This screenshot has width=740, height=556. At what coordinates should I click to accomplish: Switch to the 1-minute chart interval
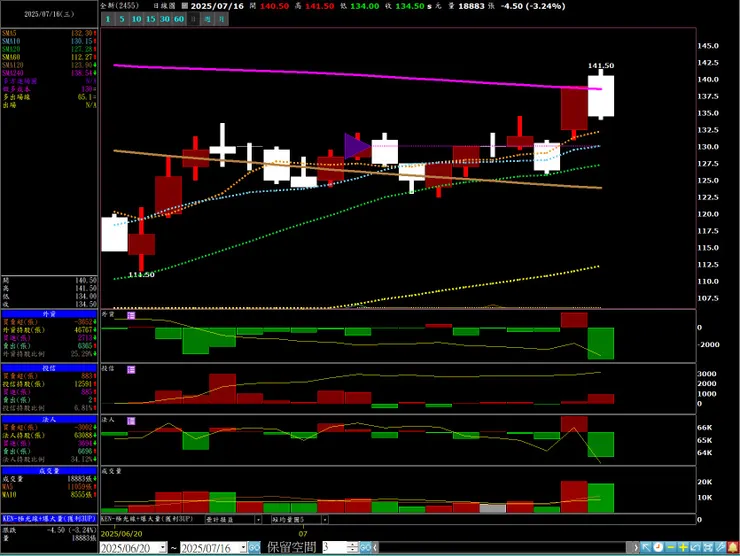coord(108,19)
